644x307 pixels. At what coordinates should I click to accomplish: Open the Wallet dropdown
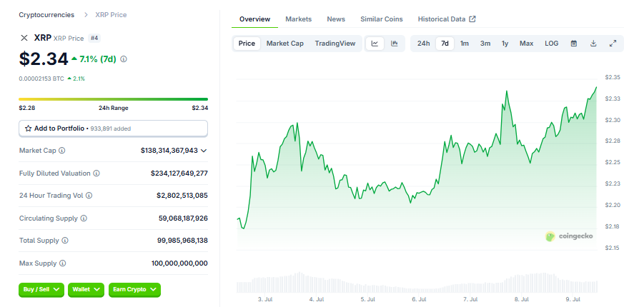[86, 290]
